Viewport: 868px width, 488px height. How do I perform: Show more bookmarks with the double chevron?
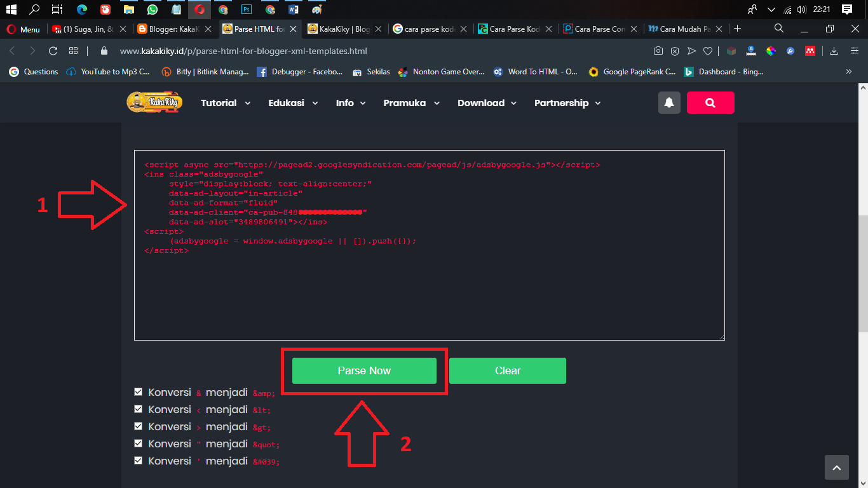(849, 72)
